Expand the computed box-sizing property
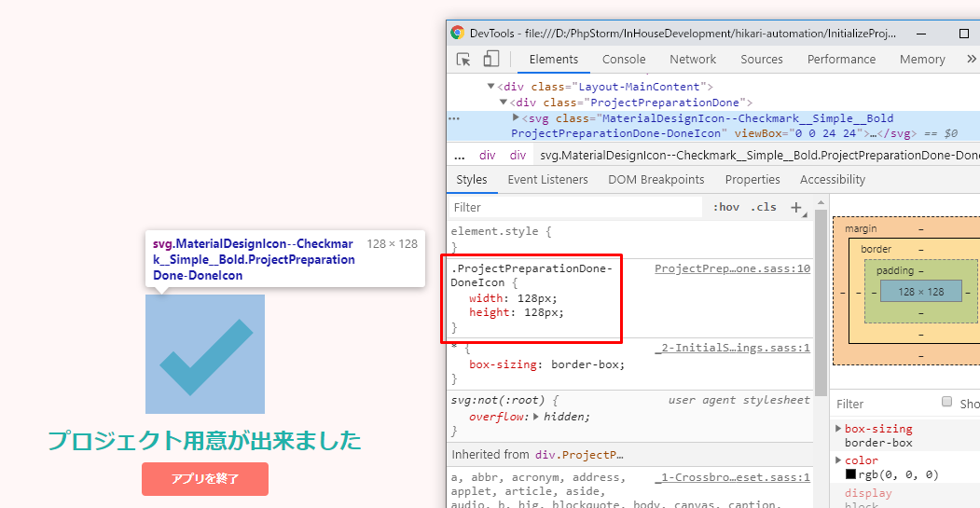This screenshot has height=508, width=980. pyautogui.click(x=839, y=428)
